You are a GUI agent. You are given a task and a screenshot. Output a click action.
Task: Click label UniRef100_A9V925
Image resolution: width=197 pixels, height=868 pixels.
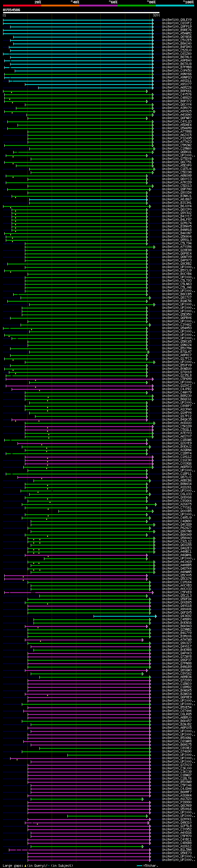coord(177,111)
